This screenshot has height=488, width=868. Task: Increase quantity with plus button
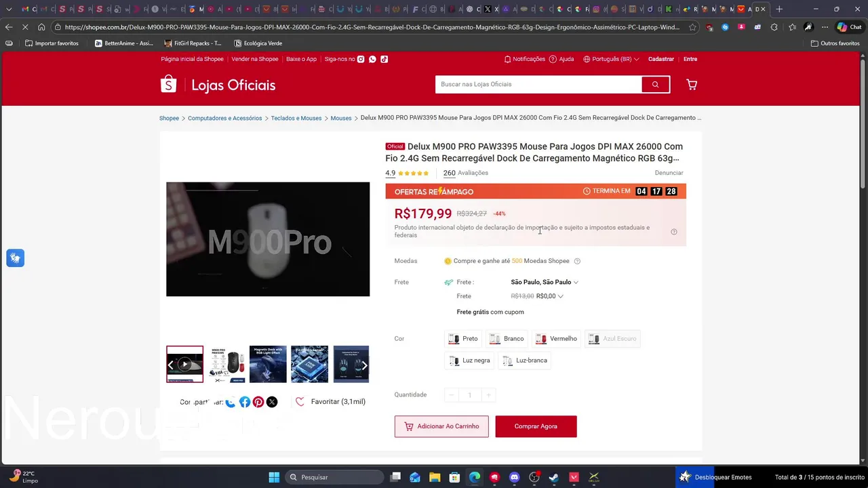(x=488, y=395)
